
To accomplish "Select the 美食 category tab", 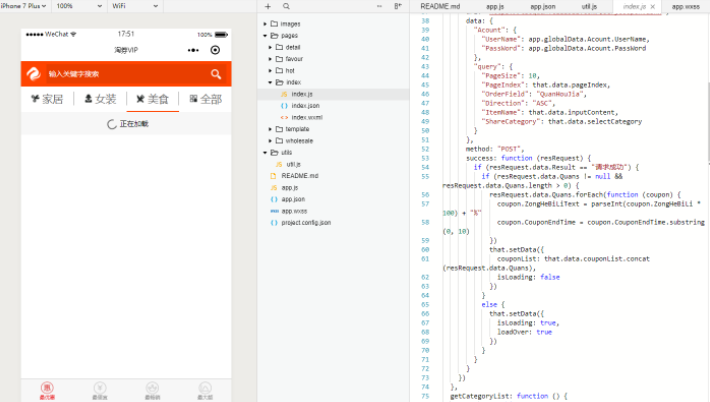I will [x=153, y=99].
